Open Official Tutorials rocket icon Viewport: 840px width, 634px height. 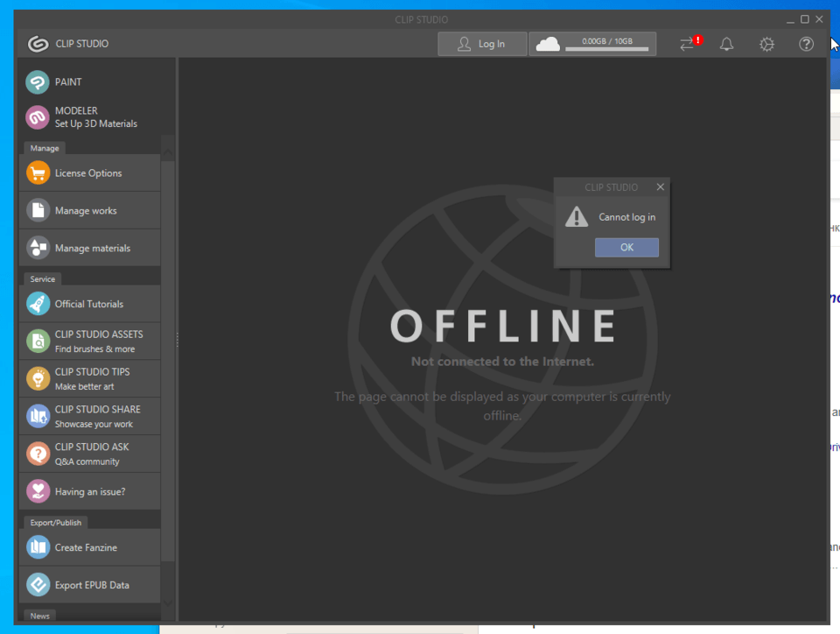[38, 304]
